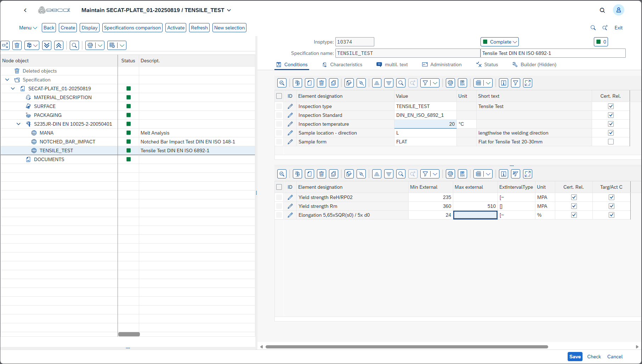
Task: Click the search icon in tree toolbar
Action: [74, 45]
